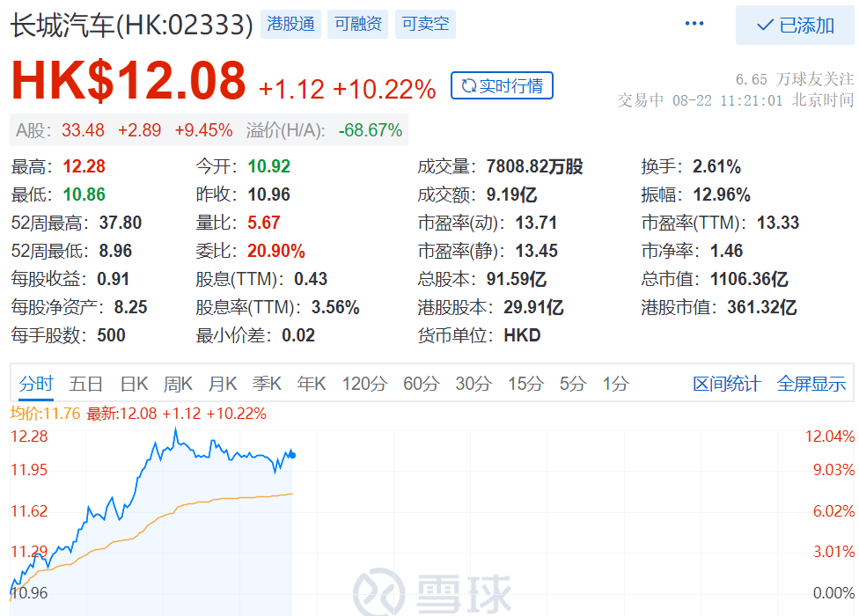Select the 15分 interval tab

pos(525,384)
